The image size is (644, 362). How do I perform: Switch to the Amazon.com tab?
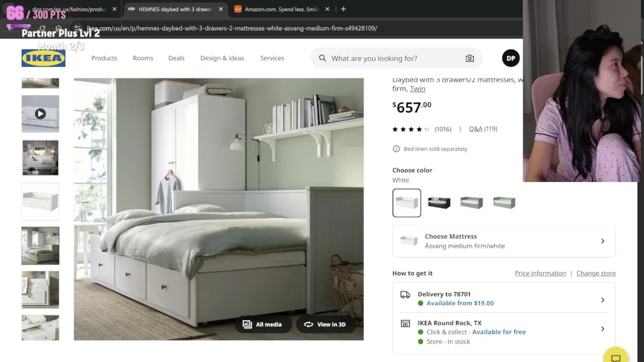(x=282, y=9)
